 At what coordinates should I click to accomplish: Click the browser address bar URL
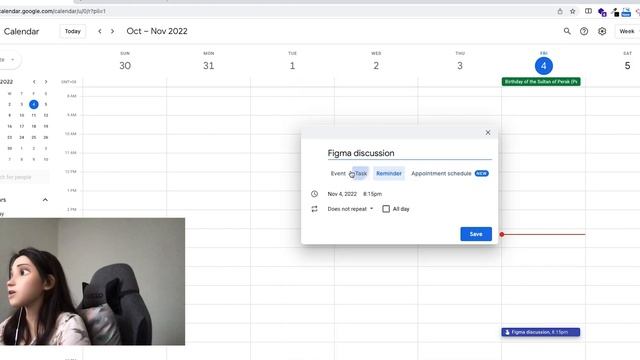click(x=53, y=11)
